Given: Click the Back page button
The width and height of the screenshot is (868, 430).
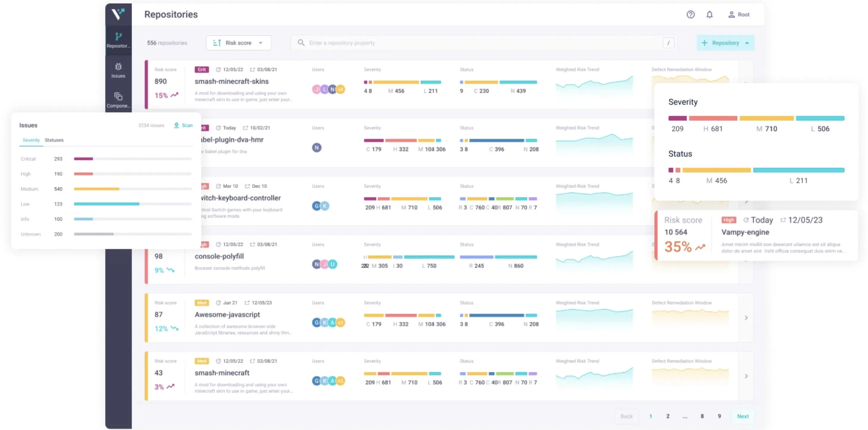Looking at the screenshot, I should coord(626,416).
